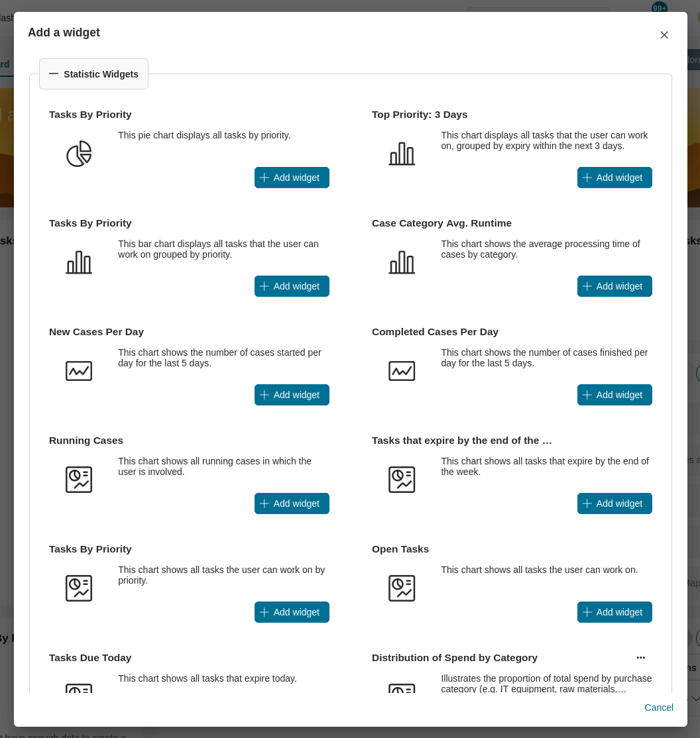Click the Open Tasks statistic icon
700x738 pixels.
click(x=402, y=588)
